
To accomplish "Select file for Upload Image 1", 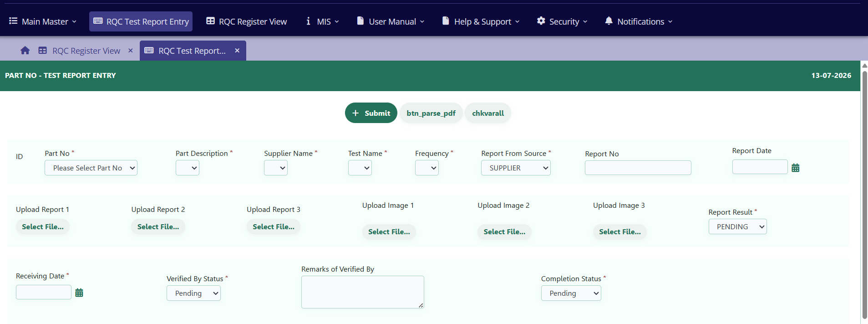I will coord(389,231).
